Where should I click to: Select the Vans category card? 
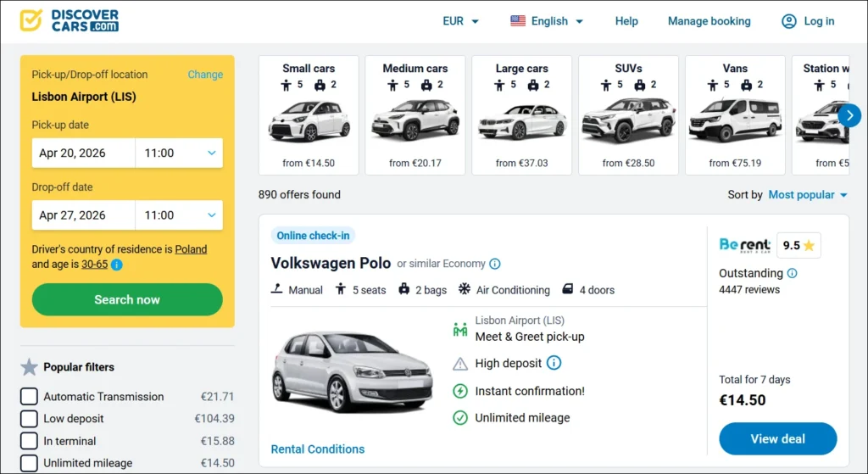(x=735, y=115)
